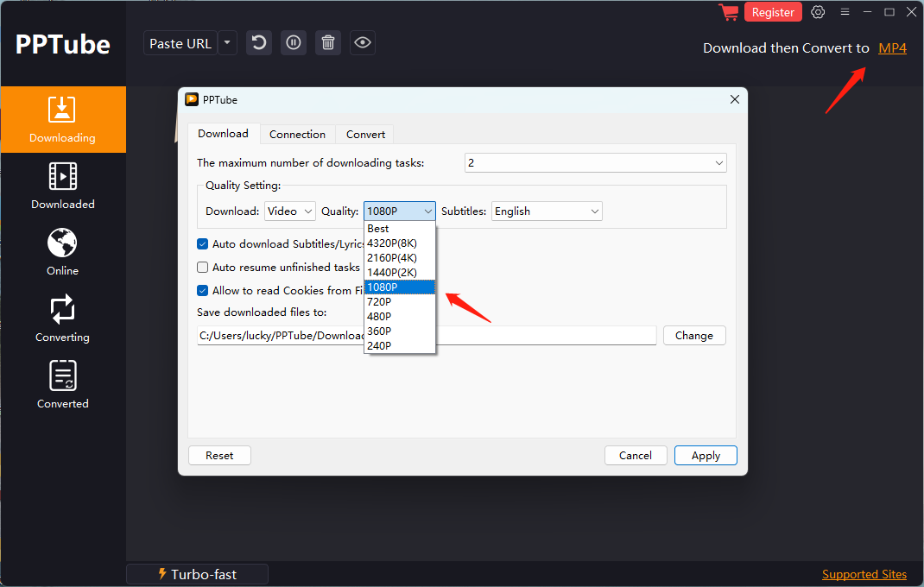Open the Supported Sites link
The width and height of the screenshot is (924, 587).
point(864,573)
